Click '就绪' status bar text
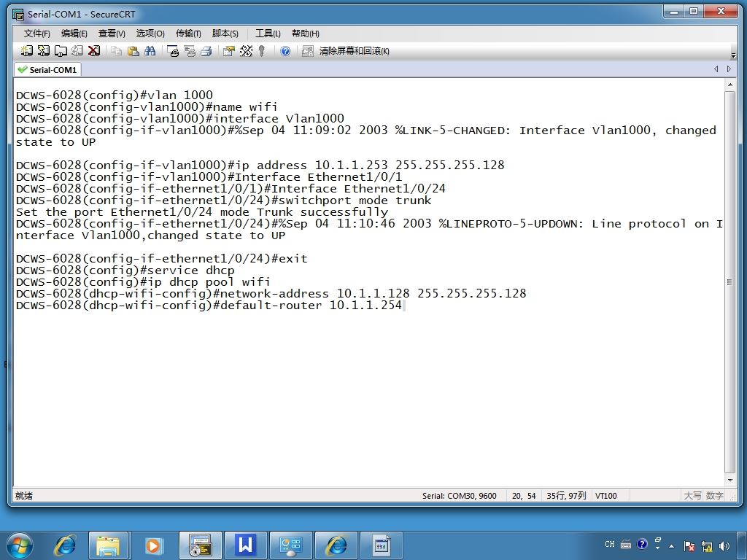The image size is (747, 560). 24,496
